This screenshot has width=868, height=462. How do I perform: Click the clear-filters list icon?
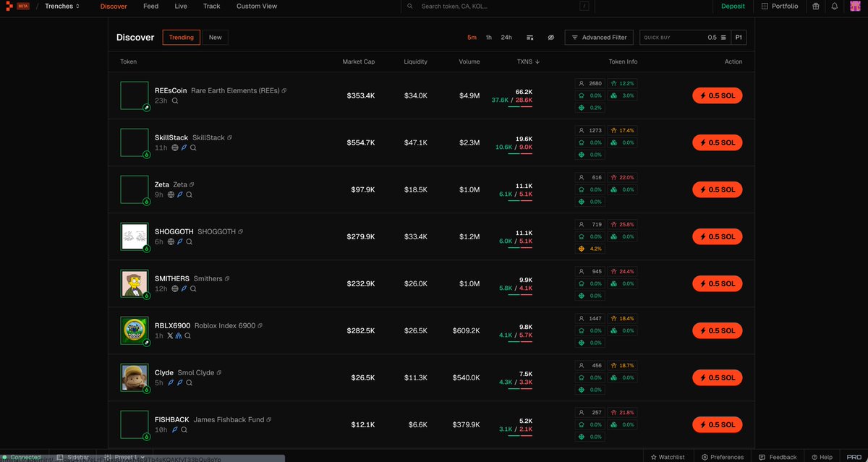pyautogui.click(x=530, y=38)
